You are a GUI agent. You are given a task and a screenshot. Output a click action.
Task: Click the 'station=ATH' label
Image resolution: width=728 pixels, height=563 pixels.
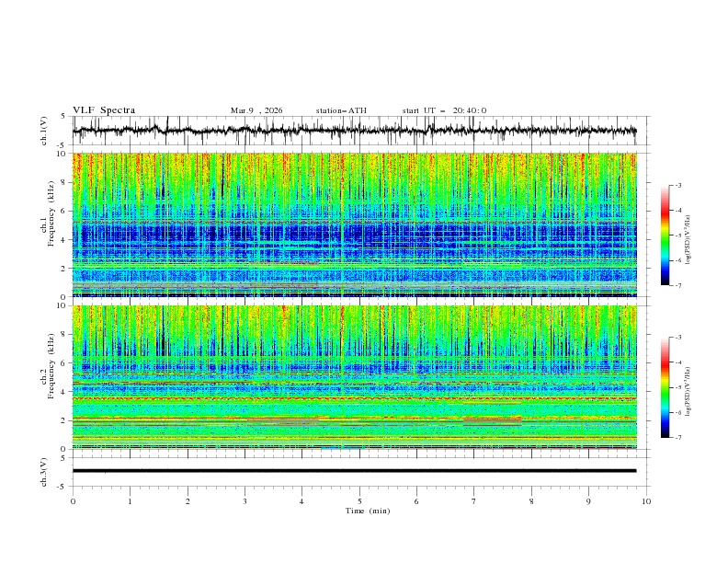(x=341, y=110)
